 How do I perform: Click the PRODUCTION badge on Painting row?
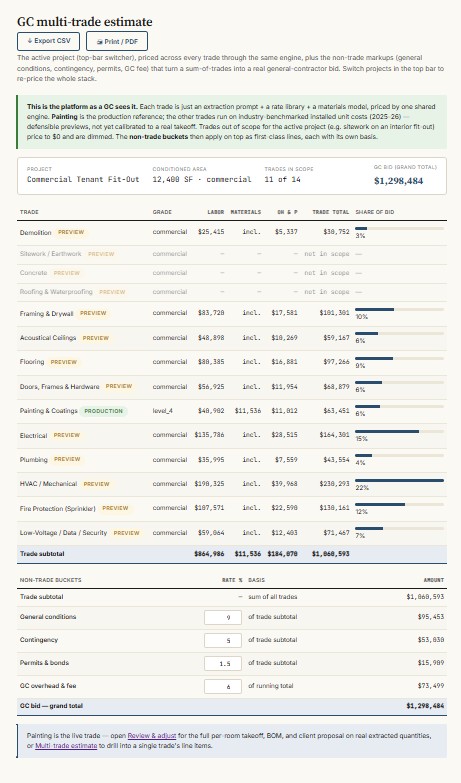(x=103, y=411)
